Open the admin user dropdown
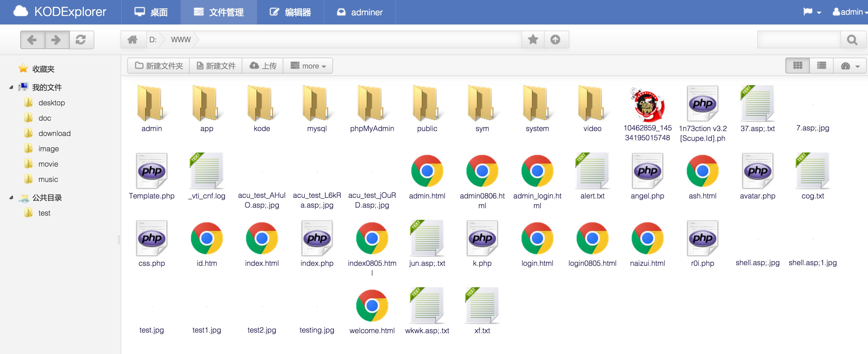This screenshot has width=868, height=354. tap(849, 12)
